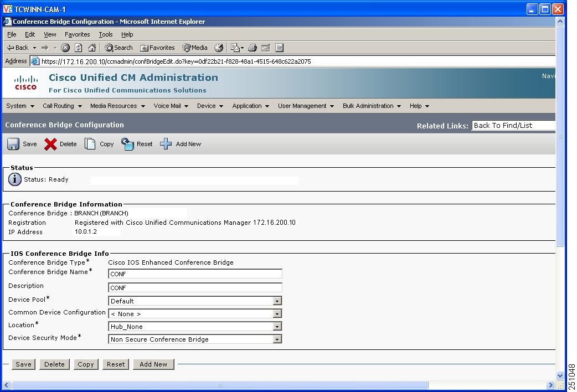
Task: Click the Print toolbar icon
Action: [253, 48]
